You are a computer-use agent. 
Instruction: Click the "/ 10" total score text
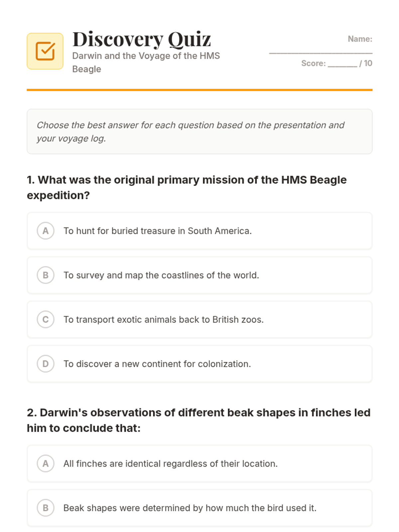pos(366,63)
